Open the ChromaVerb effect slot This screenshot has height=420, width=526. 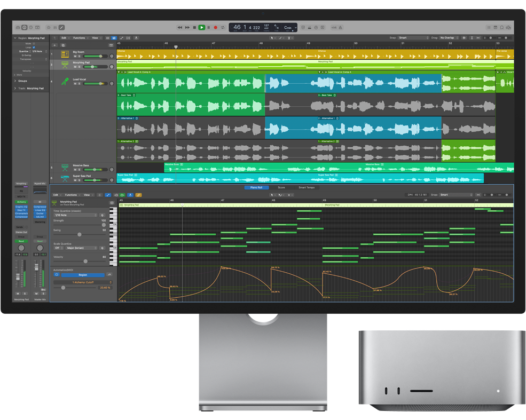21,213
